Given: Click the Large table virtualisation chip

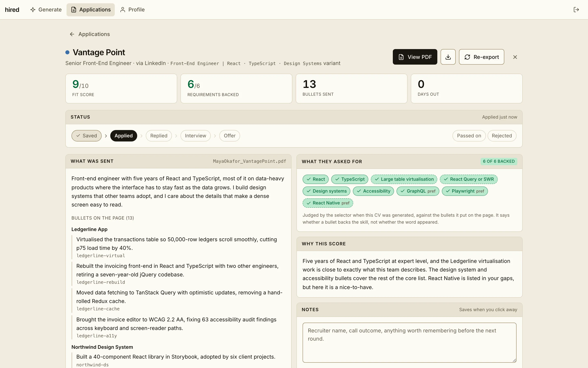Looking at the screenshot, I should [404, 179].
